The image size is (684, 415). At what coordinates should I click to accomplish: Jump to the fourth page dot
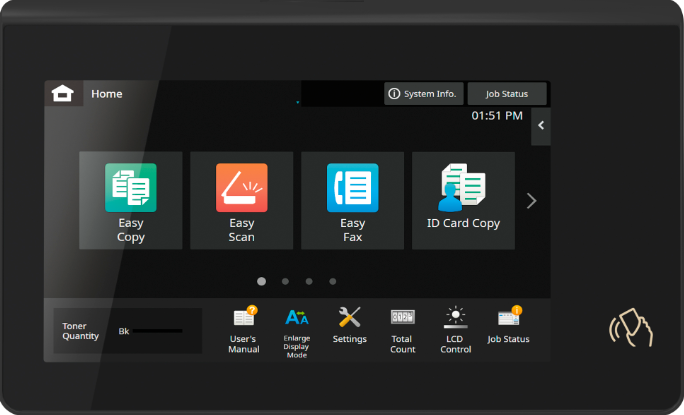(x=333, y=282)
